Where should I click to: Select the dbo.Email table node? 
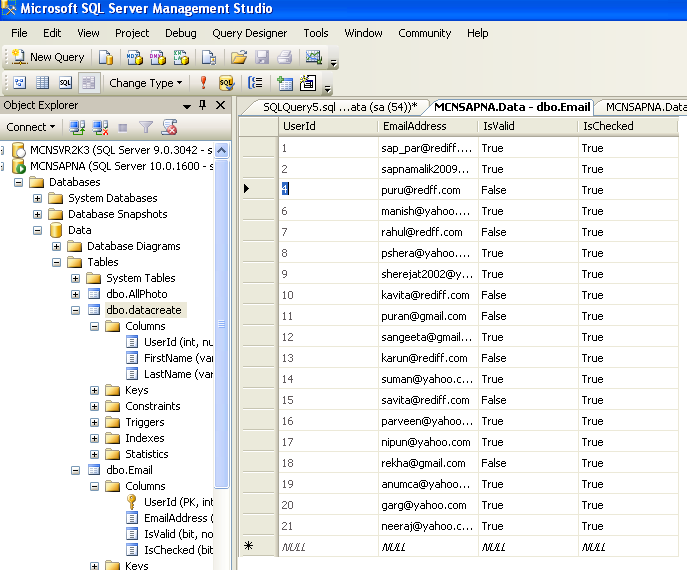click(129, 470)
